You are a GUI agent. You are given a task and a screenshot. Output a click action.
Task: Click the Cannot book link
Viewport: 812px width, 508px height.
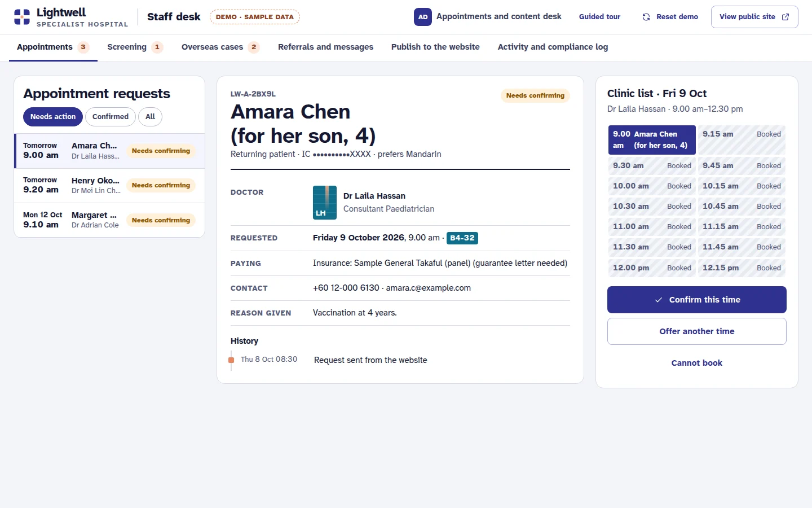(697, 363)
